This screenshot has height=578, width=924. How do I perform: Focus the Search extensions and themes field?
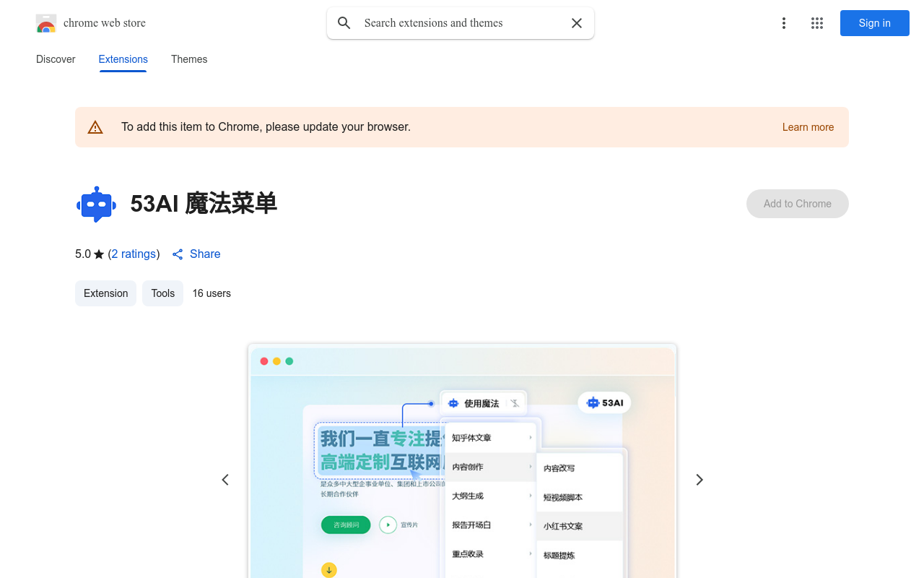pyautogui.click(x=461, y=23)
